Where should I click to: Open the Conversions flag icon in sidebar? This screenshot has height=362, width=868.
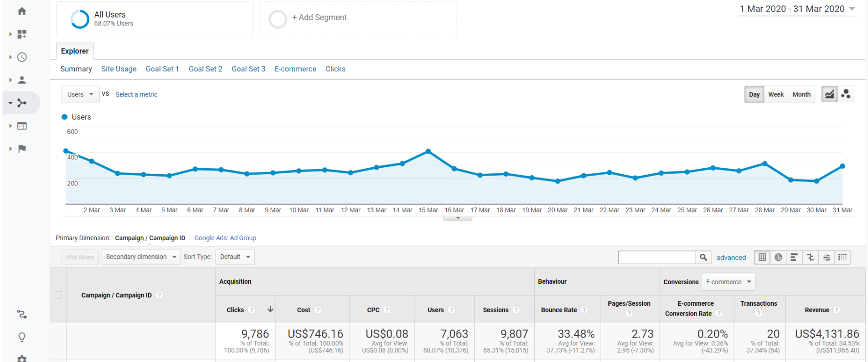pyautogui.click(x=22, y=149)
